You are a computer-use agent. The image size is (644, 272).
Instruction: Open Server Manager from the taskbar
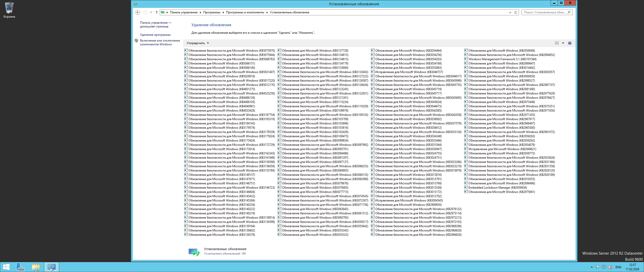[20, 267]
